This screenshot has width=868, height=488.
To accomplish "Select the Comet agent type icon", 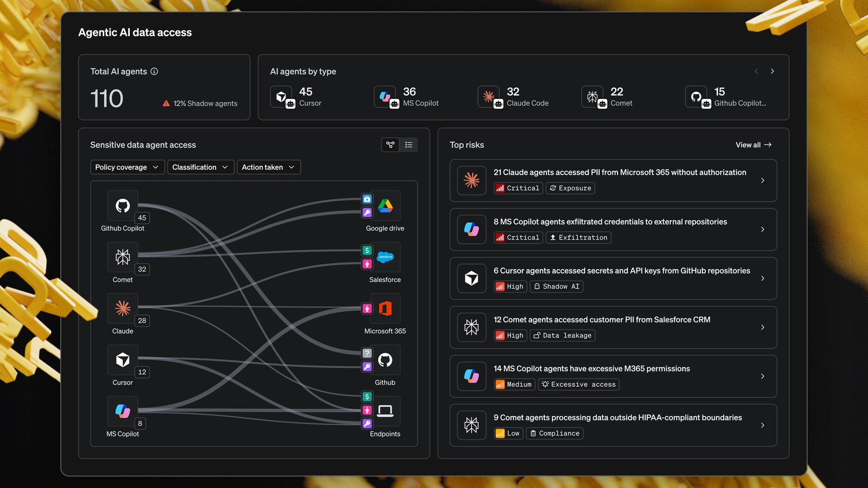I will pos(592,96).
